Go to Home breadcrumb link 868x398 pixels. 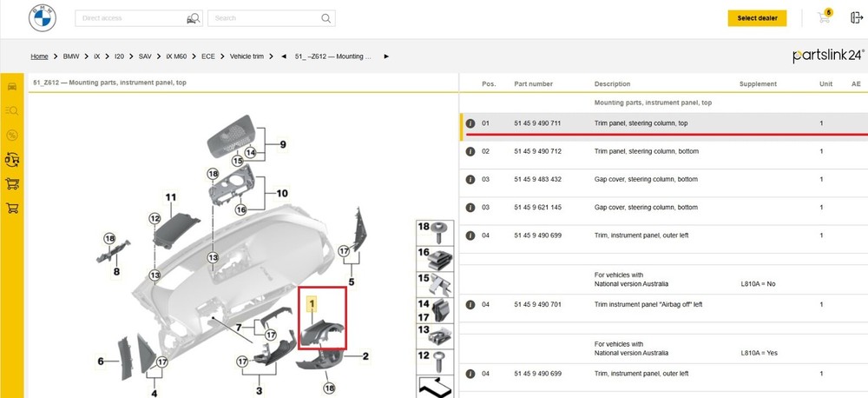pyautogui.click(x=39, y=56)
